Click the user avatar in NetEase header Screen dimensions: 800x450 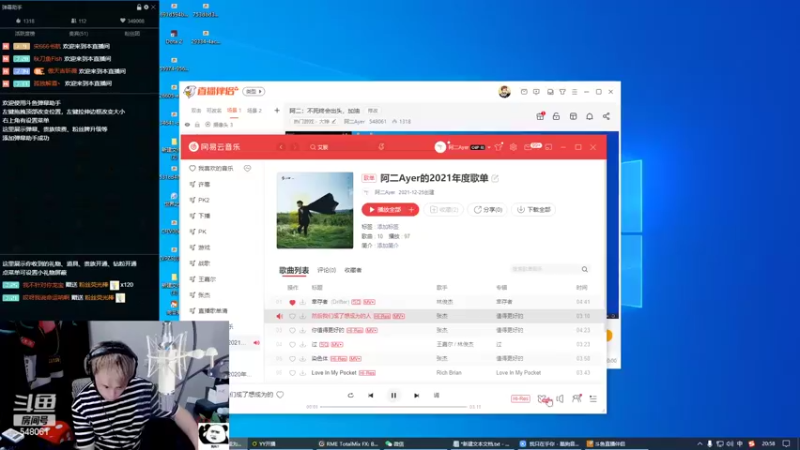pyautogui.click(x=440, y=147)
